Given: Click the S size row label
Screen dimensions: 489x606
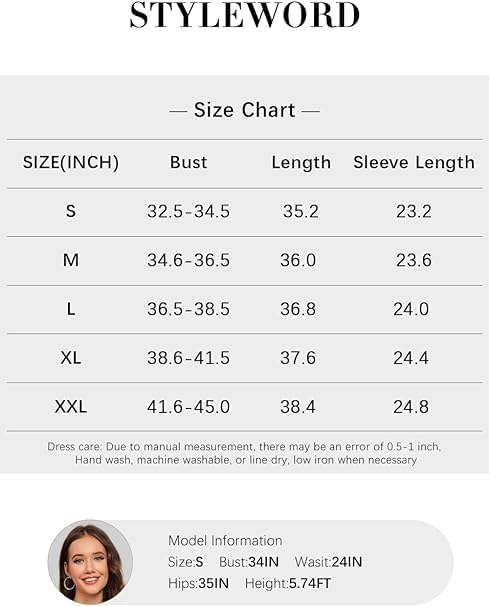Looking at the screenshot, I should 71,211.
